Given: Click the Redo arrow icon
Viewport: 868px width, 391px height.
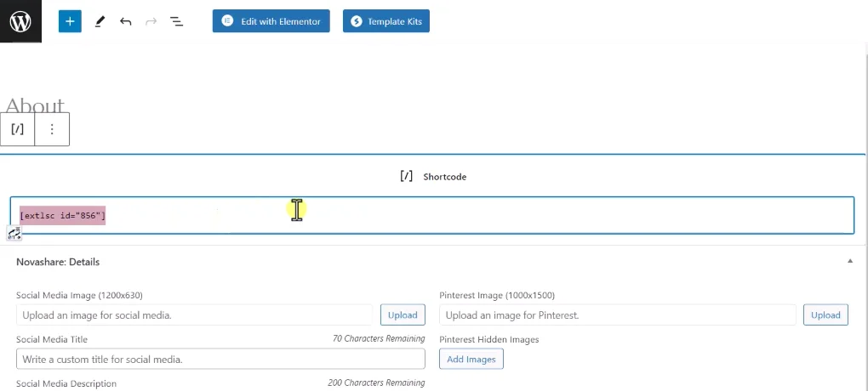Looking at the screenshot, I should click(x=151, y=21).
